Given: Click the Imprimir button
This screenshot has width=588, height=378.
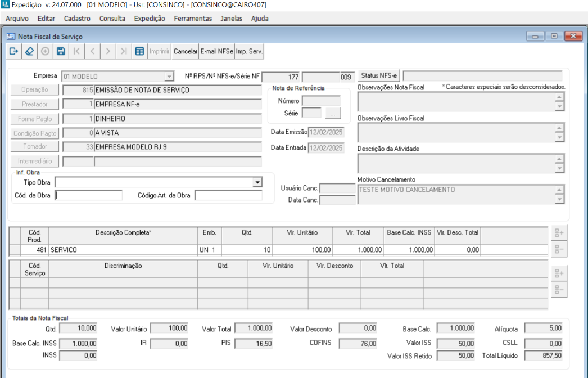Looking at the screenshot, I should click(x=160, y=51).
